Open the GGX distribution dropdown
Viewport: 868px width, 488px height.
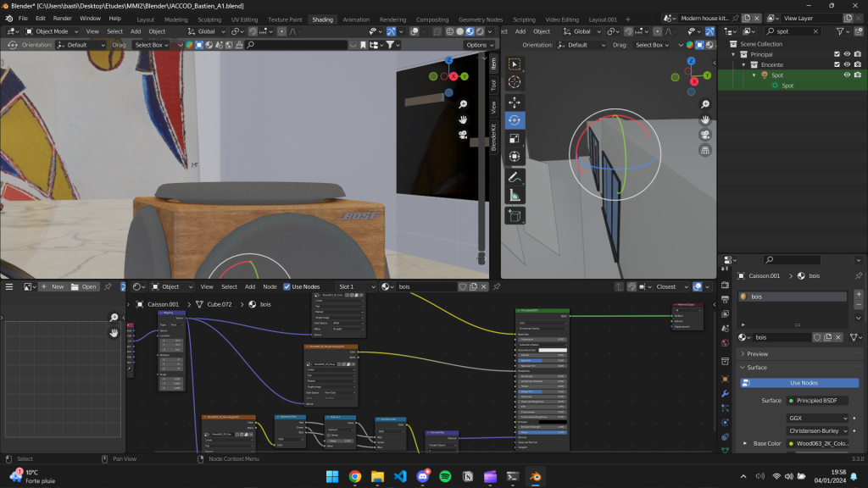pyautogui.click(x=817, y=418)
